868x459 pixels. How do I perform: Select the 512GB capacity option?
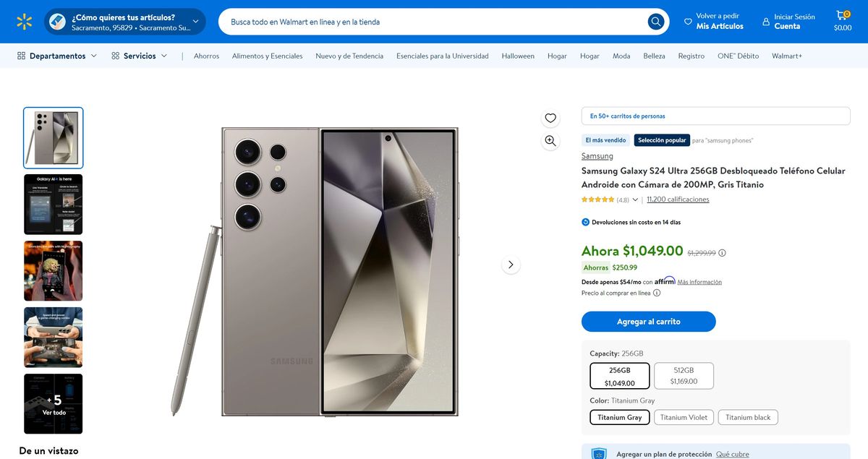[x=684, y=376]
